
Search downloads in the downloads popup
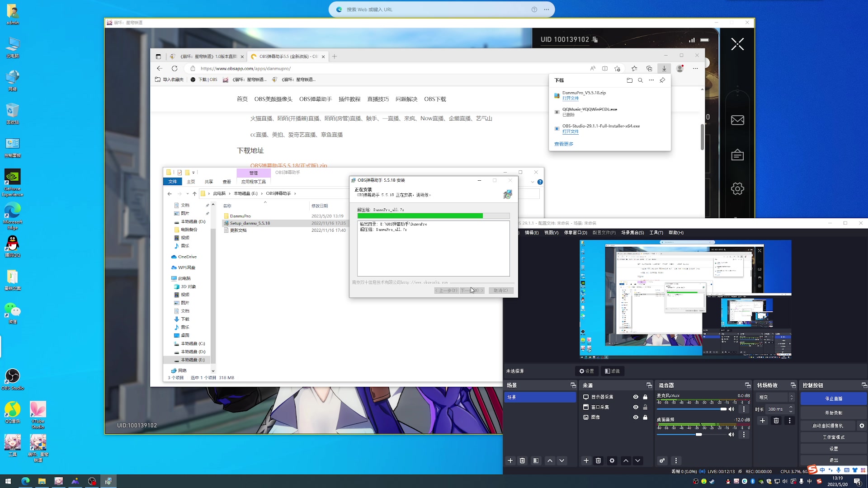pos(640,80)
